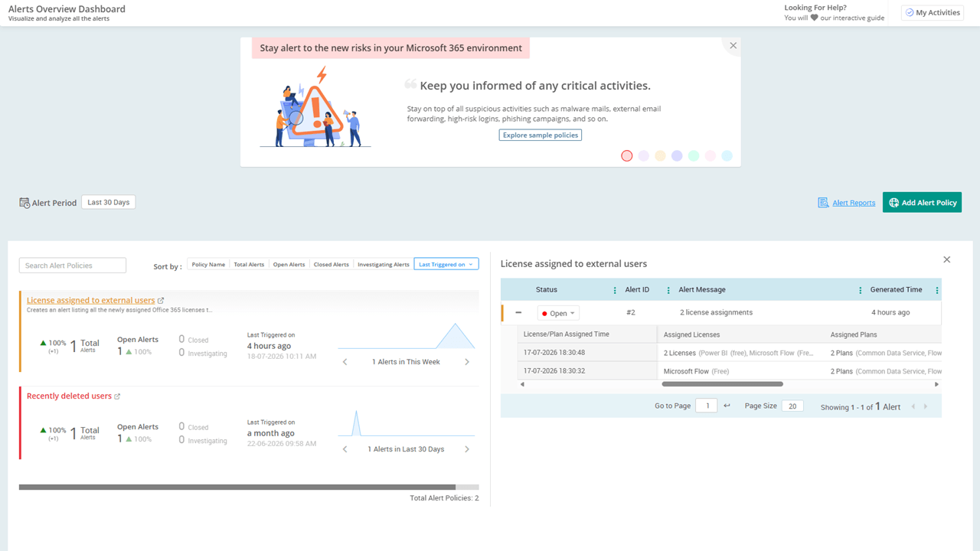Click the assigned licenses grid horizontal scrollbar

723,384
